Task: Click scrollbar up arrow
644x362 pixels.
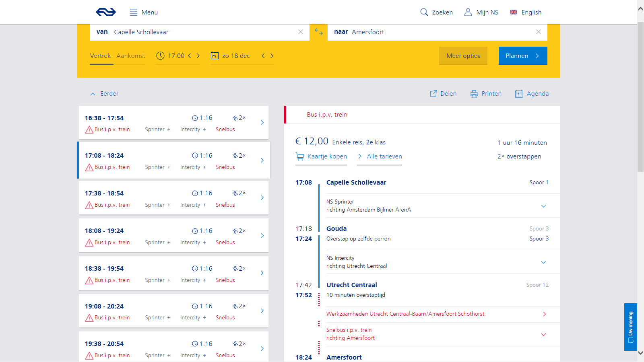Action: tap(640, 8)
